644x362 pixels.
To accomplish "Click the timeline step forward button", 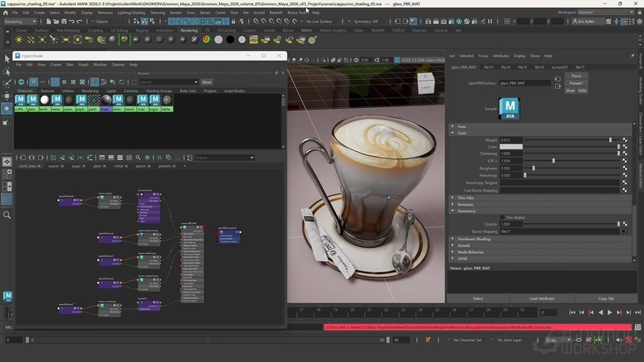I will tap(628, 313).
